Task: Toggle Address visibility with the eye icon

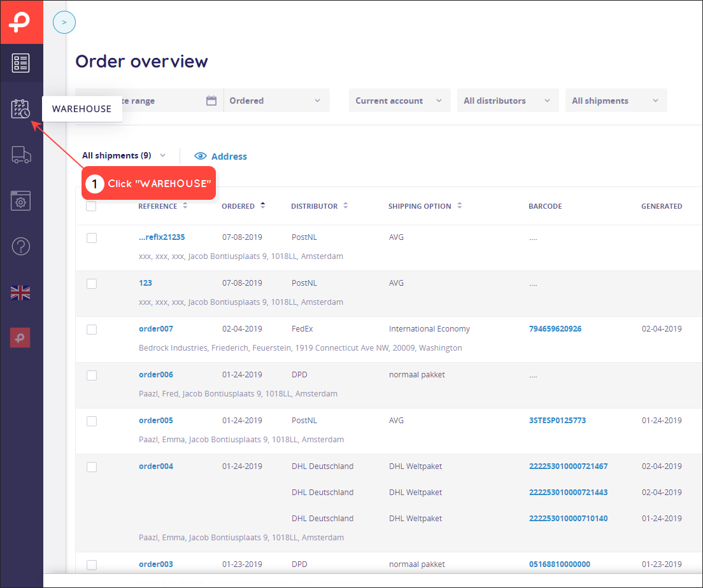Action: coord(201,156)
